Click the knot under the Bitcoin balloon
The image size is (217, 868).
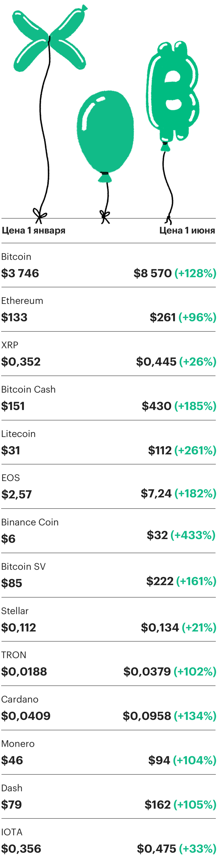point(169,220)
